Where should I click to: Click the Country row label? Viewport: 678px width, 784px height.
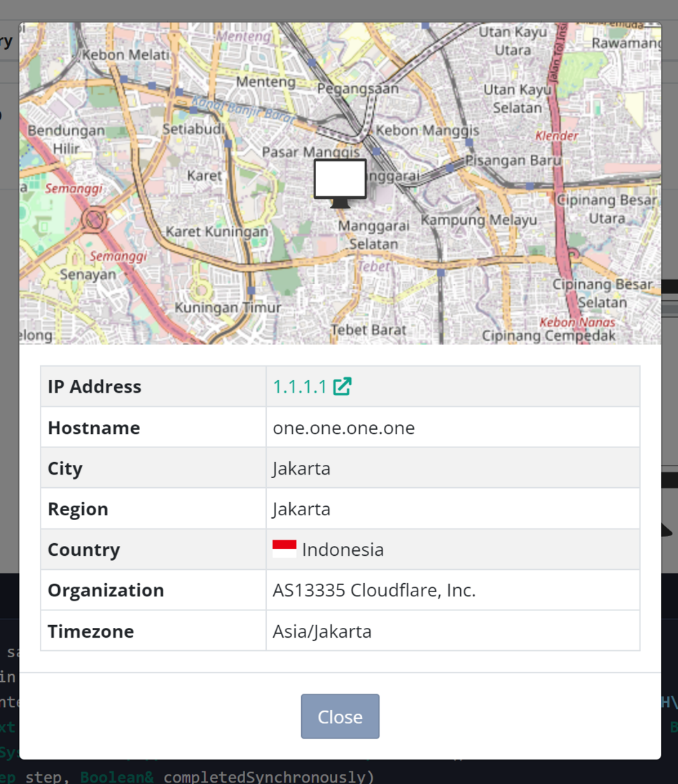coord(84,550)
